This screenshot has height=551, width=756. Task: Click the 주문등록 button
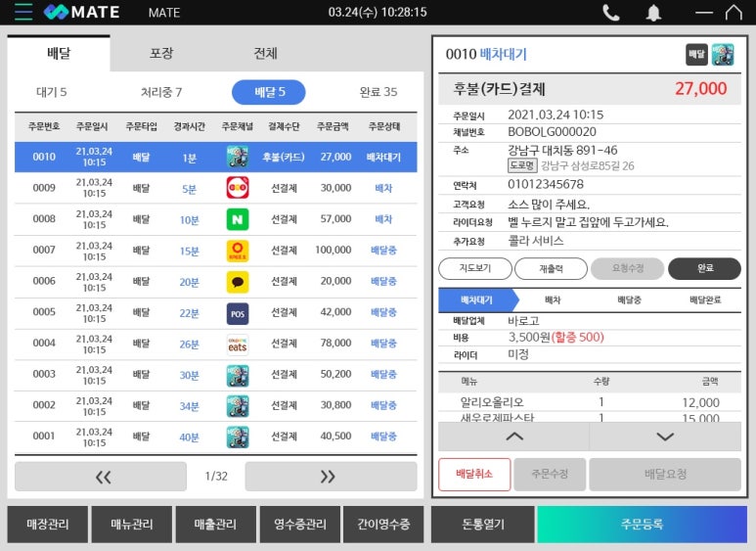643,525
